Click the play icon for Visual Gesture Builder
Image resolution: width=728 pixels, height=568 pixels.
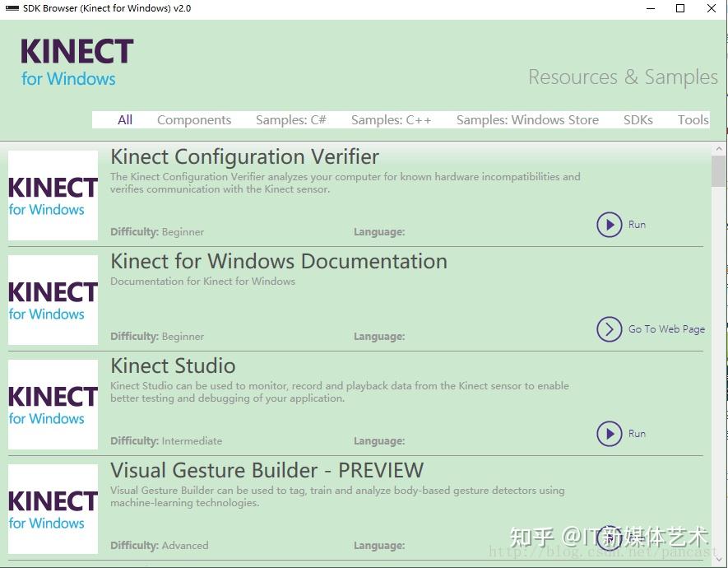(x=610, y=538)
